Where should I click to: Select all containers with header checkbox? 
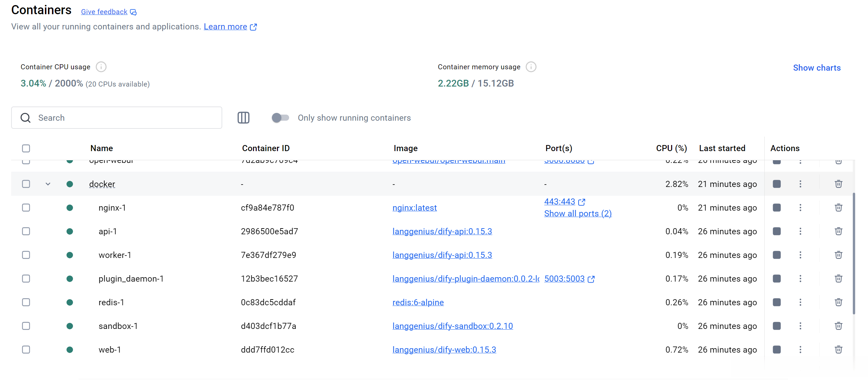[26, 148]
